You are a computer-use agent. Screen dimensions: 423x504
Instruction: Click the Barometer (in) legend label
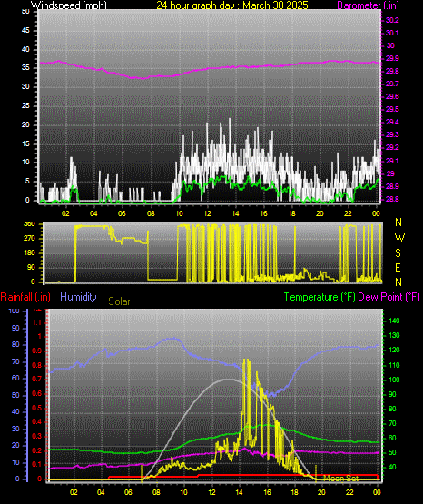[368, 5]
